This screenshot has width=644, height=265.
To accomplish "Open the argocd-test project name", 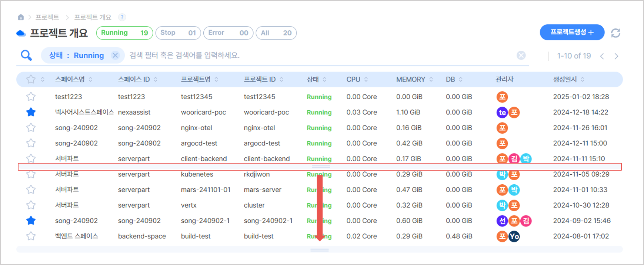I will point(199,143).
